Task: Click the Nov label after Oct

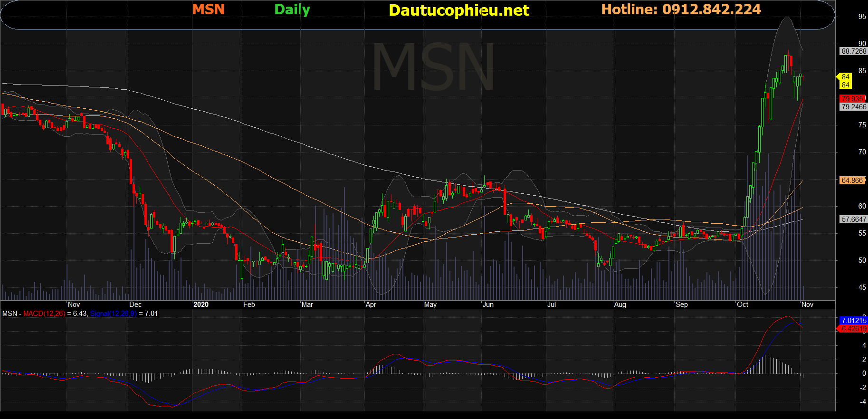Action: click(x=808, y=305)
